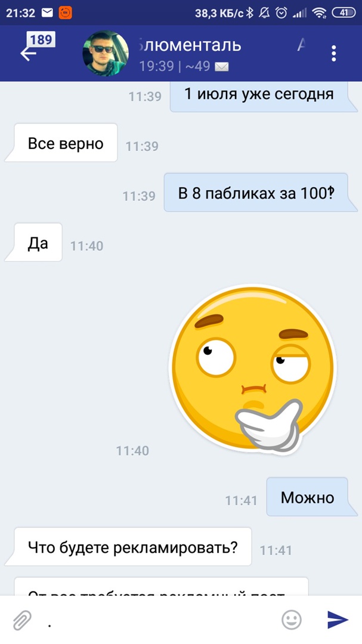Tap the paperclip attachment icon
This screenshot has width=362, height=644.
22,620
